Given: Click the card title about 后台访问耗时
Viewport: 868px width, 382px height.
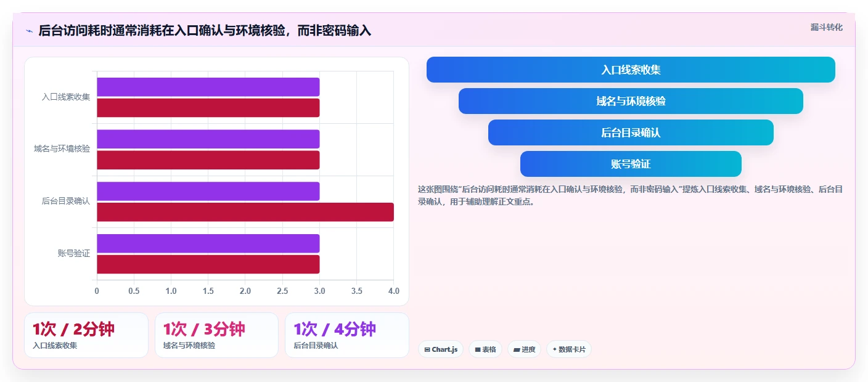Looking at the screenshot, I should pos(205,30).
